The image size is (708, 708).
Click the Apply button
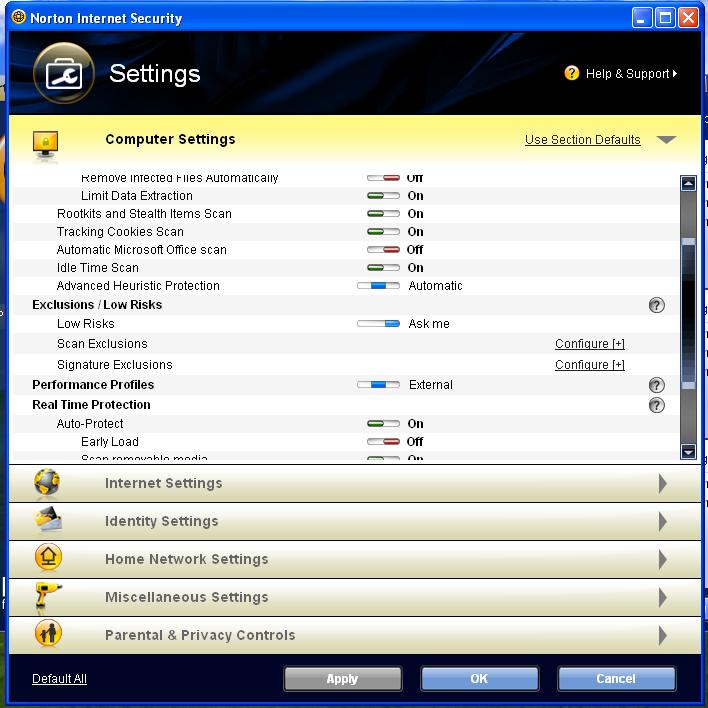pos(343,679)
